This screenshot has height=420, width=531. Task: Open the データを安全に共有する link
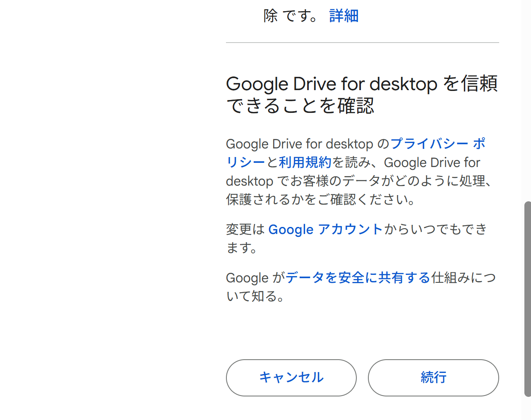[358, 278]
